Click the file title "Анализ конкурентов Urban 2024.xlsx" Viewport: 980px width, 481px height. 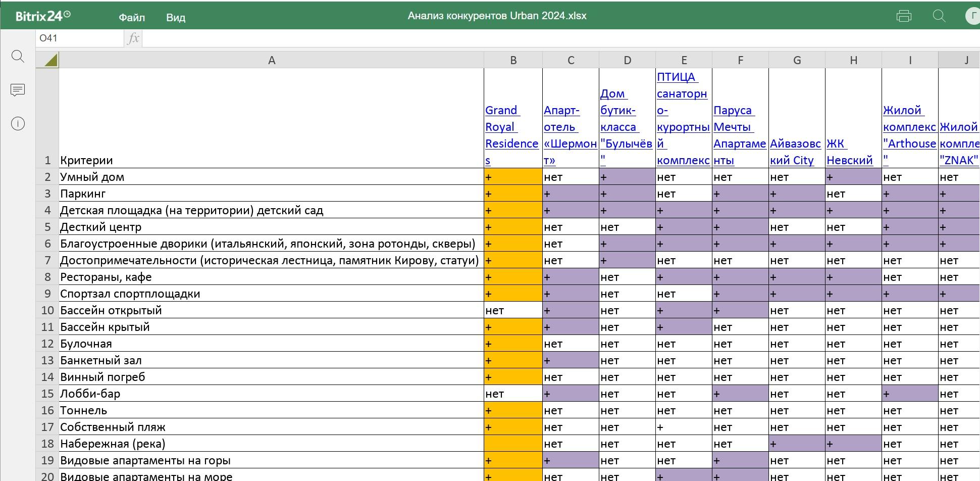tap(497, 16)
